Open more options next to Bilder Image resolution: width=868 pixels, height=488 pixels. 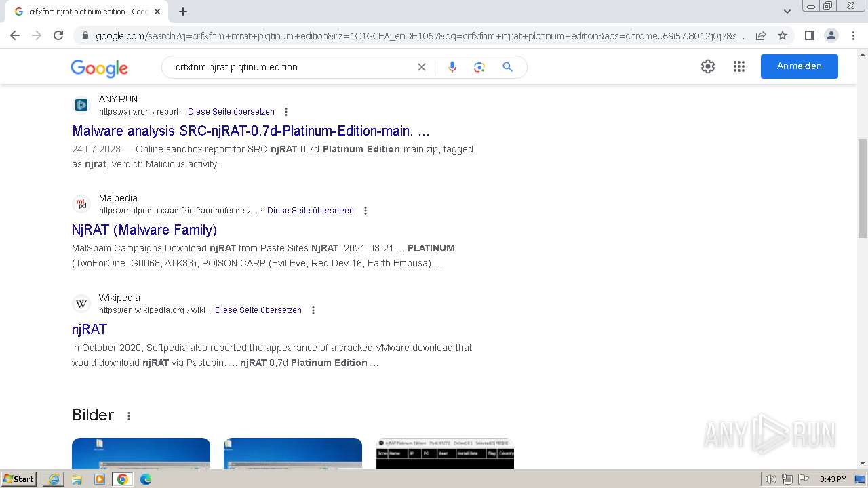(x=129, y=416)
